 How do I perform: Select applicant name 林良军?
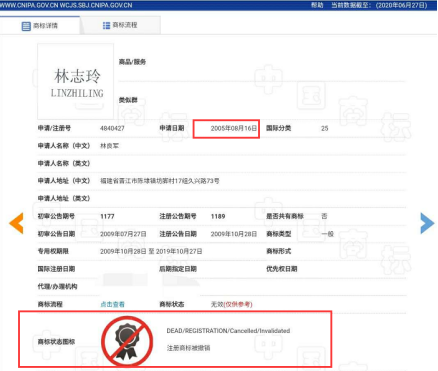pyautogui.click(x=110, y=146)
